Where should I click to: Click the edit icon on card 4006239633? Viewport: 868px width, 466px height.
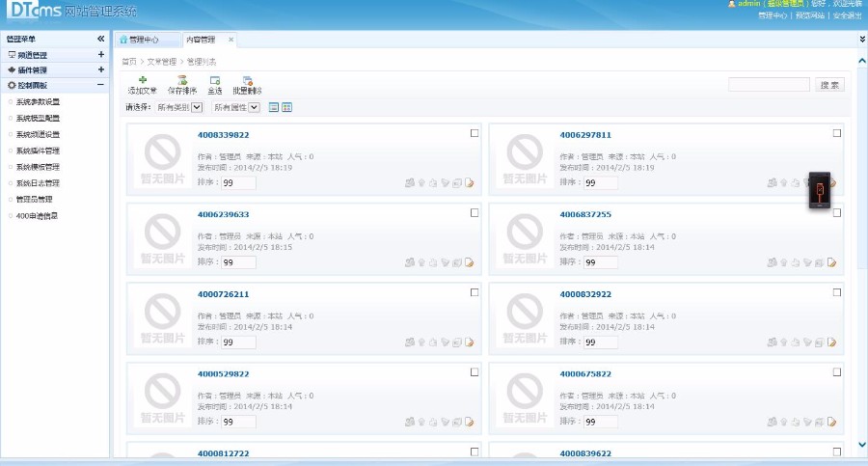[470, 262]
